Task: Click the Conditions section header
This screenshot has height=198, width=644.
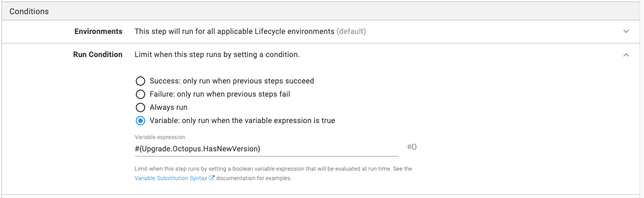Action: click(x=29, y=11)
